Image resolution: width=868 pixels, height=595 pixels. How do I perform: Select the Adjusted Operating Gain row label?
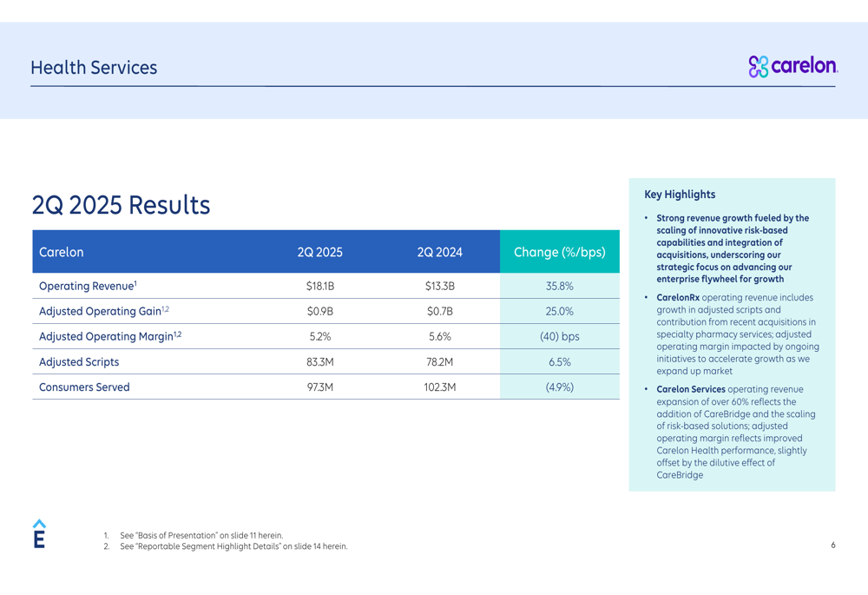click(x=104, y=311)
